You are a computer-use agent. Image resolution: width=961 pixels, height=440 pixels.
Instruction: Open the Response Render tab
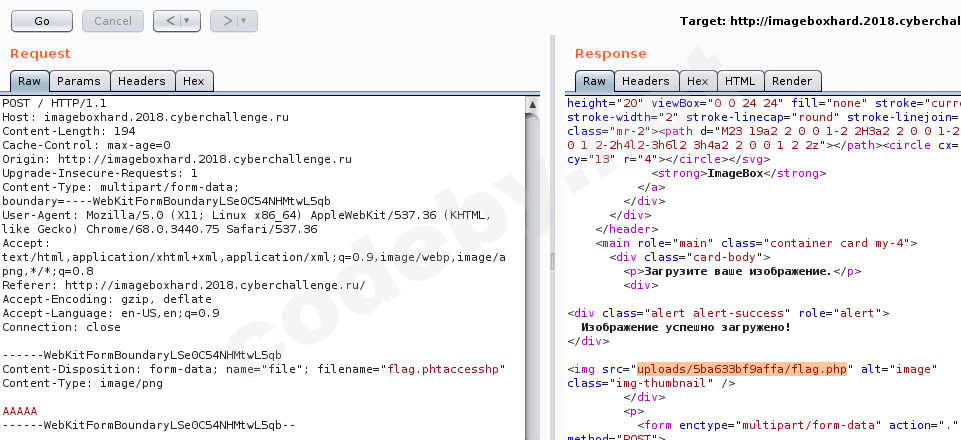[x=793, y=82]
